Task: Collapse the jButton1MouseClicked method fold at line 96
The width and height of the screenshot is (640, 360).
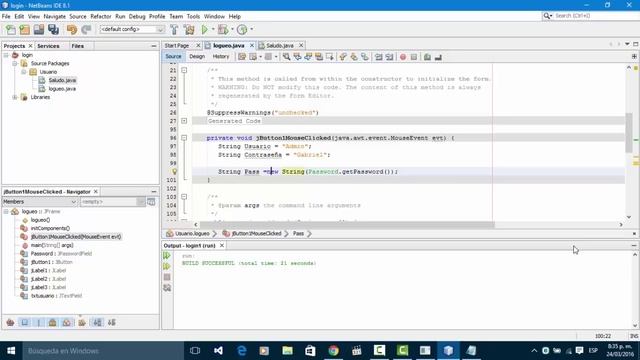Action: [x=184, y=138]
